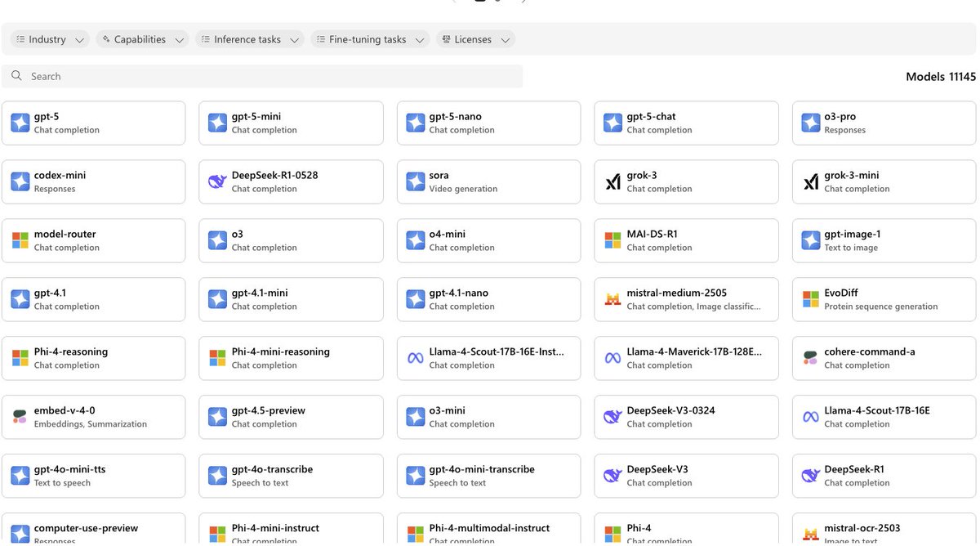This screenshot has width=980, height=546.
Task: Open the gpt-4o-mini-transcribe card
Action: (x=488, y=476)
